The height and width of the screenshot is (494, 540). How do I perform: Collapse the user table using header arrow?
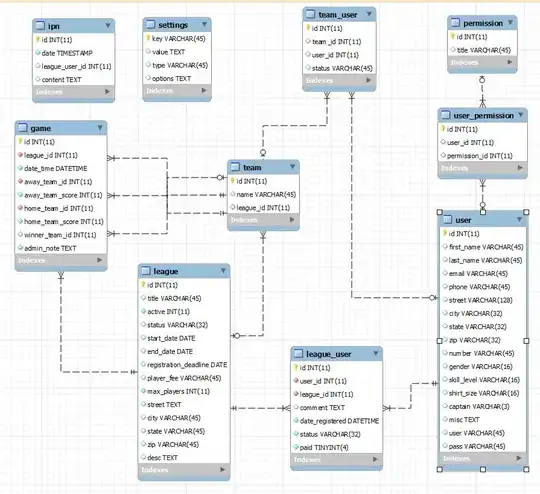[x=520, y=219]
